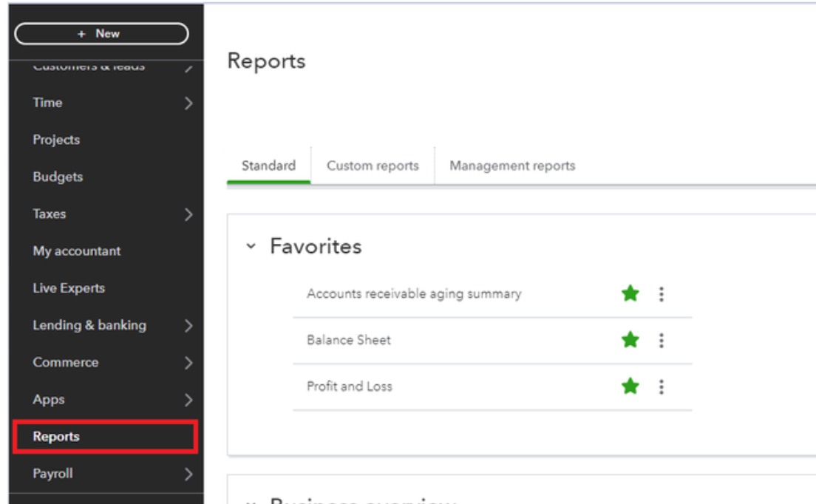The height and width of the screenshot is (504, 816).
Task: Expand the Apps submenu chevron
Action: 188,400
